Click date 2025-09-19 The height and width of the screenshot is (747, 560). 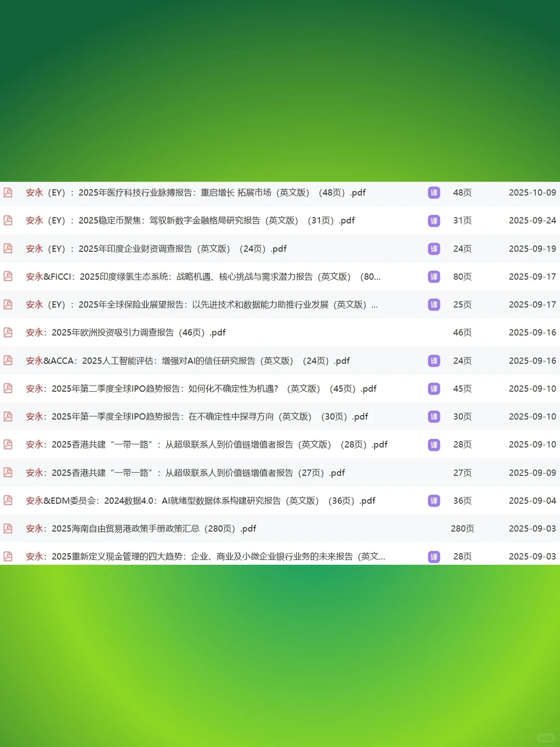pos(532,248)
